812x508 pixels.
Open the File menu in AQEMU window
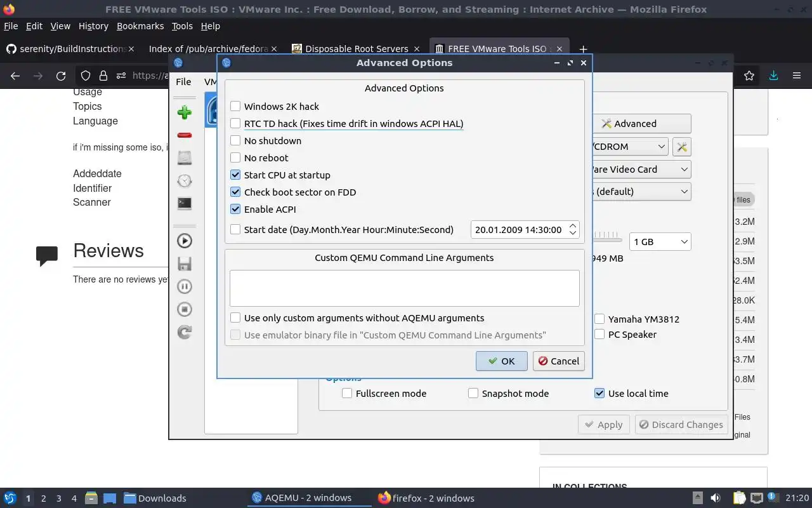[183, 82]
